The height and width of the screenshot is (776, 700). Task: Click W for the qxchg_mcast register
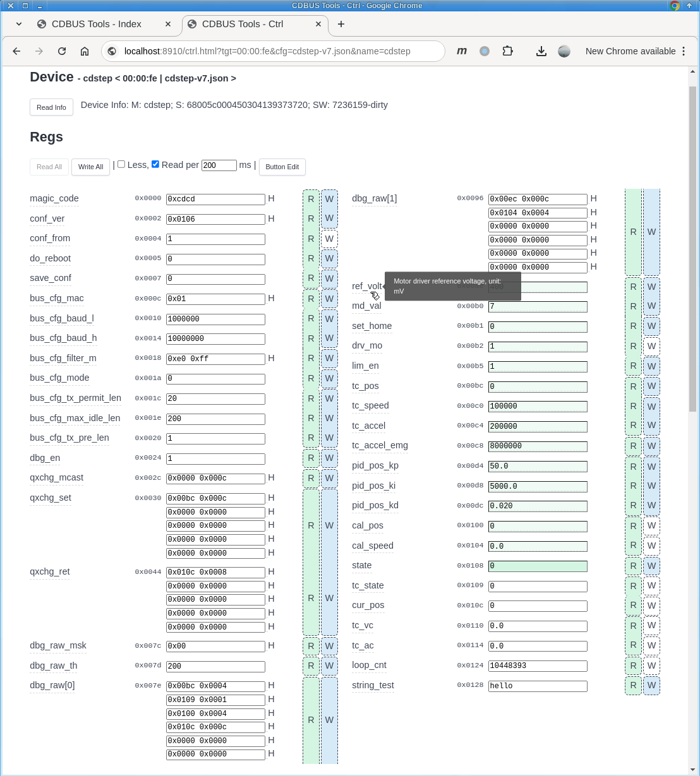point(329,479)
